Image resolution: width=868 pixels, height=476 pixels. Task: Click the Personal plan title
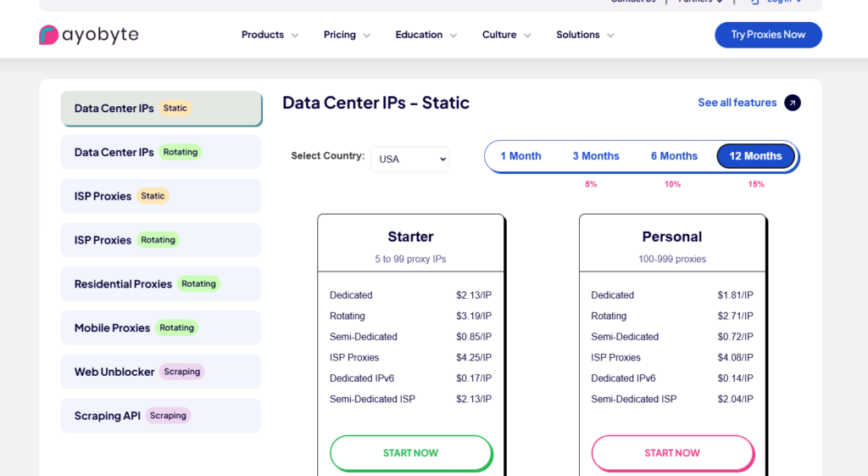(x=672, y=237)
